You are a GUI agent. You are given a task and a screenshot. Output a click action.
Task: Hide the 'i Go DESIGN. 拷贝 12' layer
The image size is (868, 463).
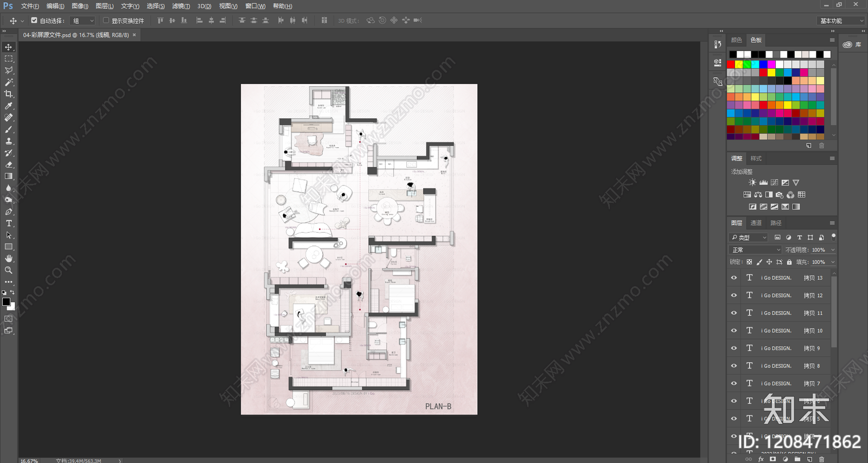[734, 295]
